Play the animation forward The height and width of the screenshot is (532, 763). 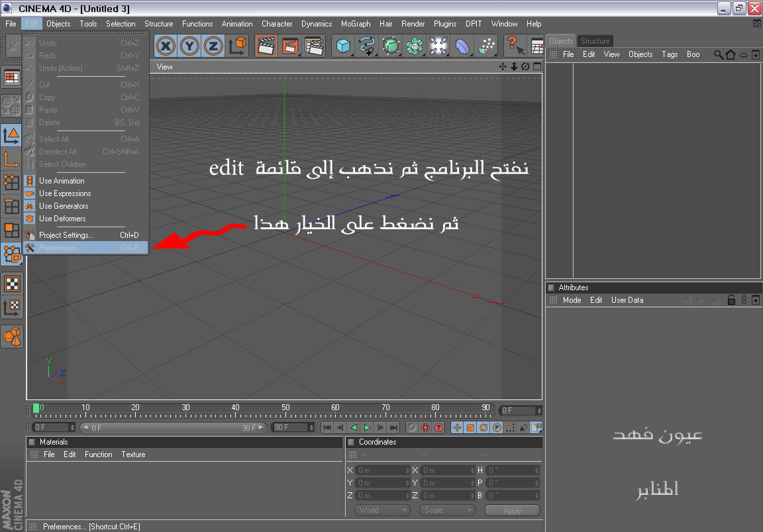tap(368, 427)
